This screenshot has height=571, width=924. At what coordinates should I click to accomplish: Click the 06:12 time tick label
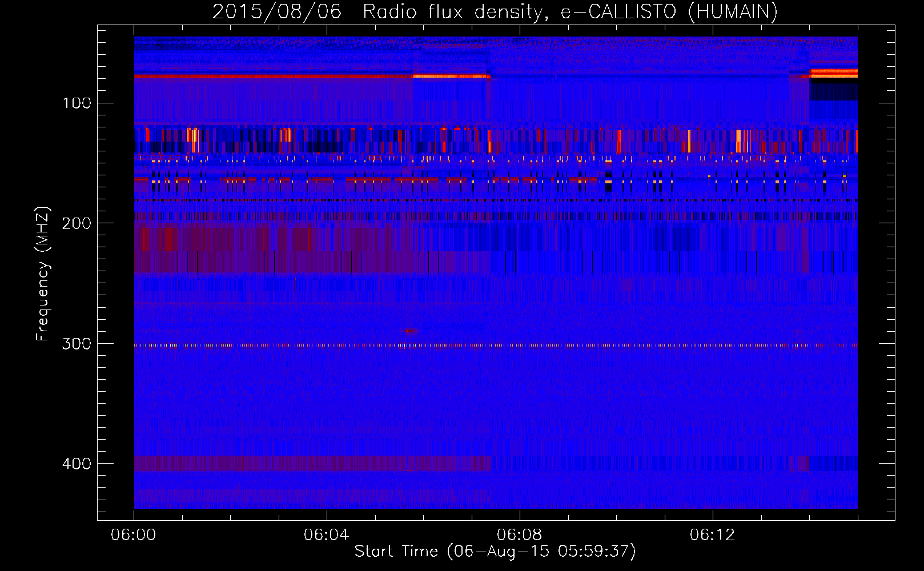[x=713, y=535]
